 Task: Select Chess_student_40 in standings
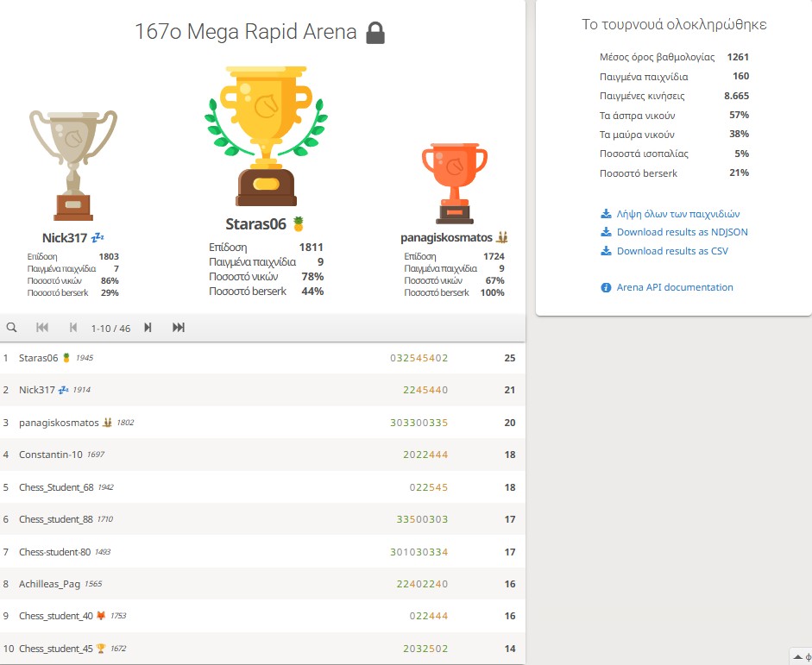click(262, 616)
